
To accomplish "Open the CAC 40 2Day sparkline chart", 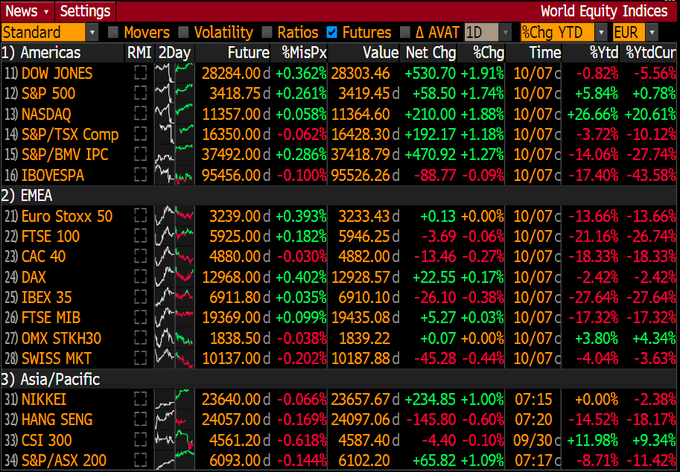I will pyautogui.click(x=174, y=256).
